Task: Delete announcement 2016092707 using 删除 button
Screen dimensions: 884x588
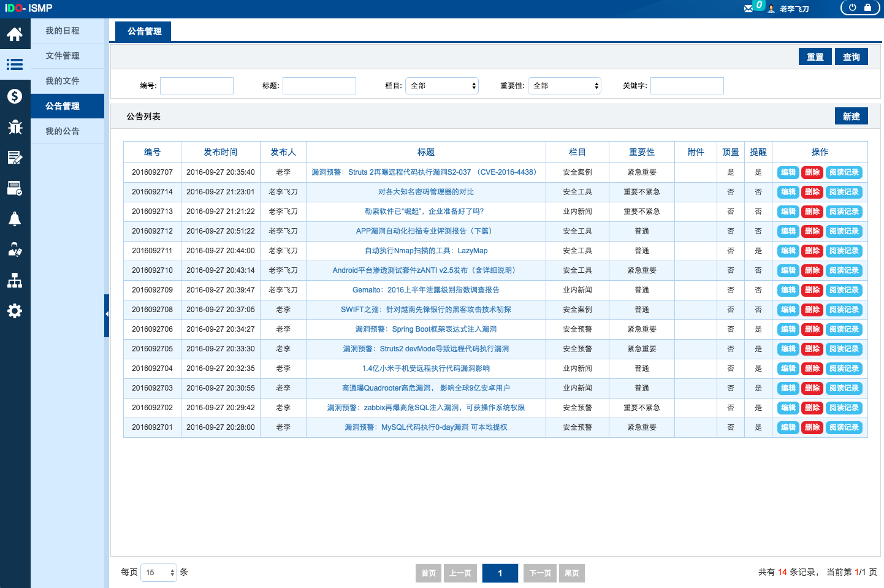Action: (812, 172)
